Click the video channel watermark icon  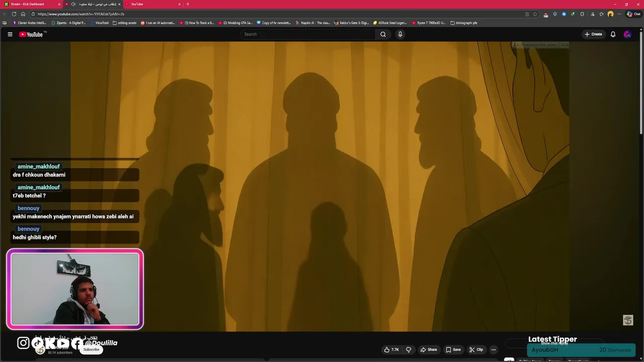coord(628,320)
